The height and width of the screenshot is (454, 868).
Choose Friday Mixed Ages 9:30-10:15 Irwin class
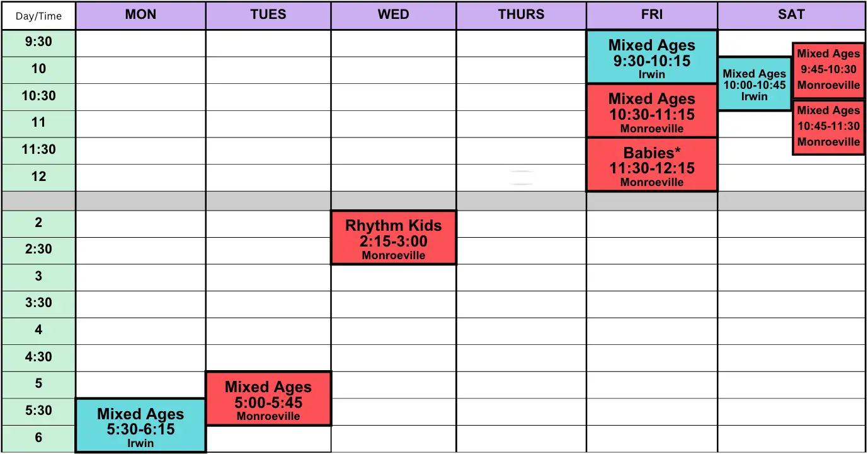click(x=652, y=57)
